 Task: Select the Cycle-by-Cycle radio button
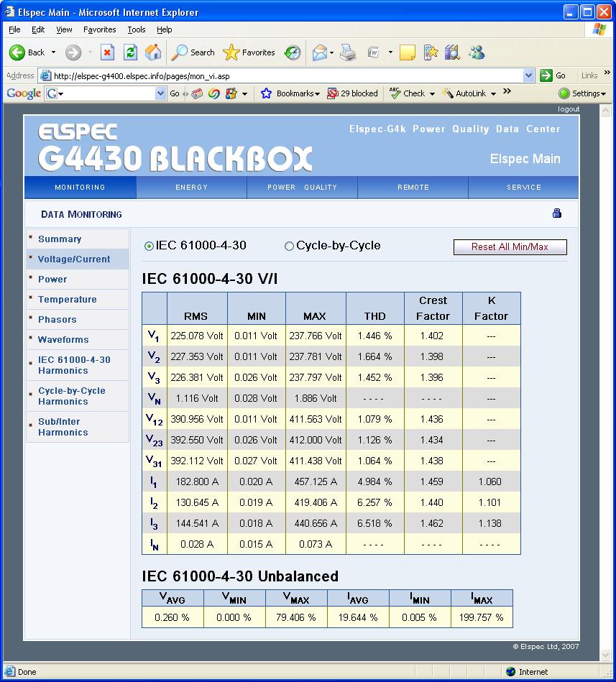coord(289,246)
